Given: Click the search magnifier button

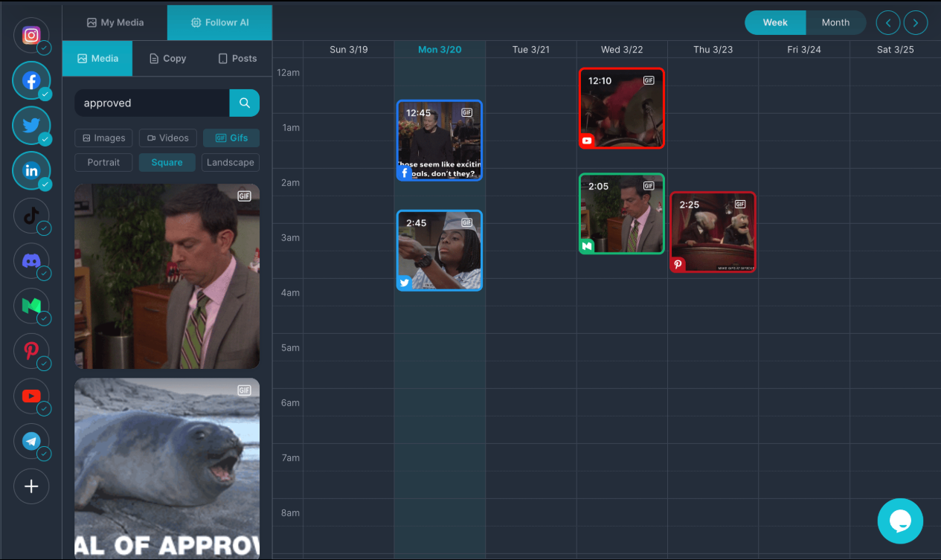Looking at the screenshot, I should click(x=245, y=103).
